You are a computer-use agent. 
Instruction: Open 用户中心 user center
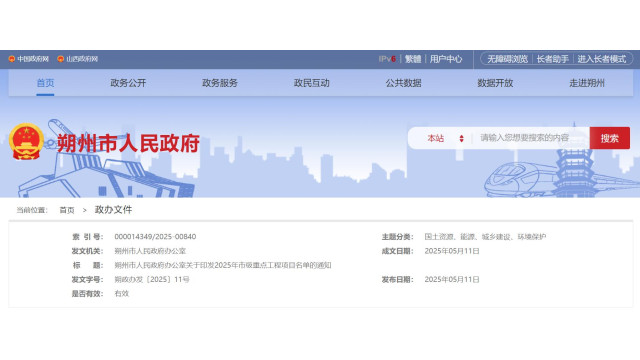[446, 59]
